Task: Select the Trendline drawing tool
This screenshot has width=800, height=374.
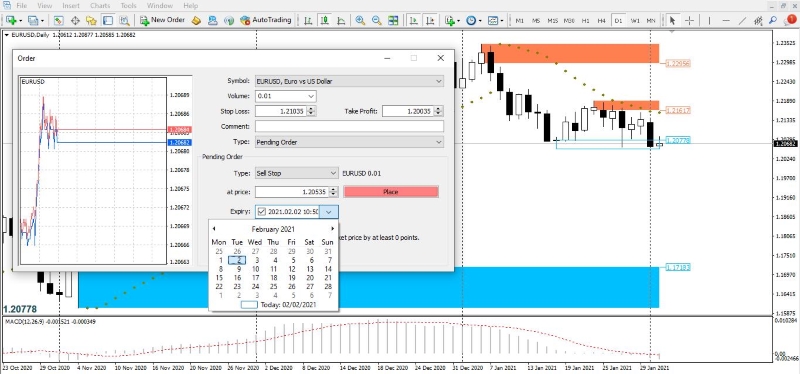Action: [742, 20]
